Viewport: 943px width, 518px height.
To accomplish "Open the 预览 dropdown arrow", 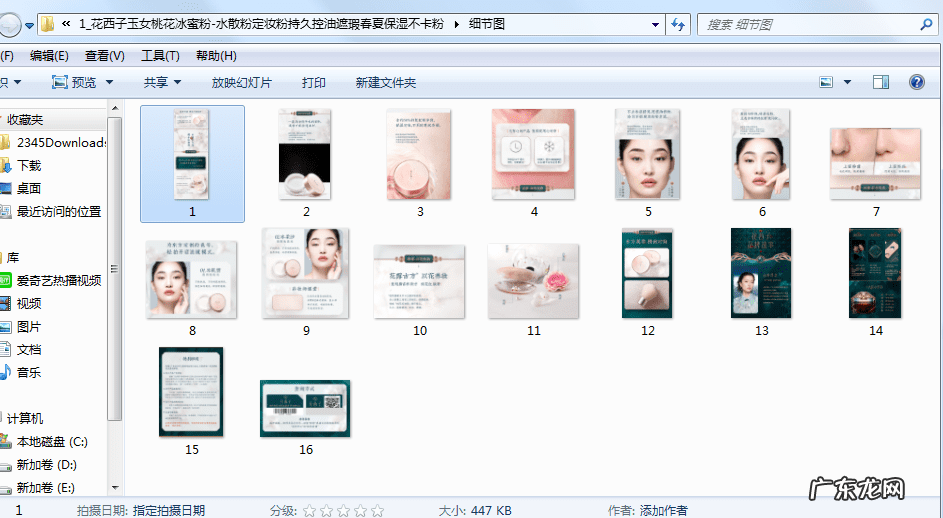I will click(109, 83).
